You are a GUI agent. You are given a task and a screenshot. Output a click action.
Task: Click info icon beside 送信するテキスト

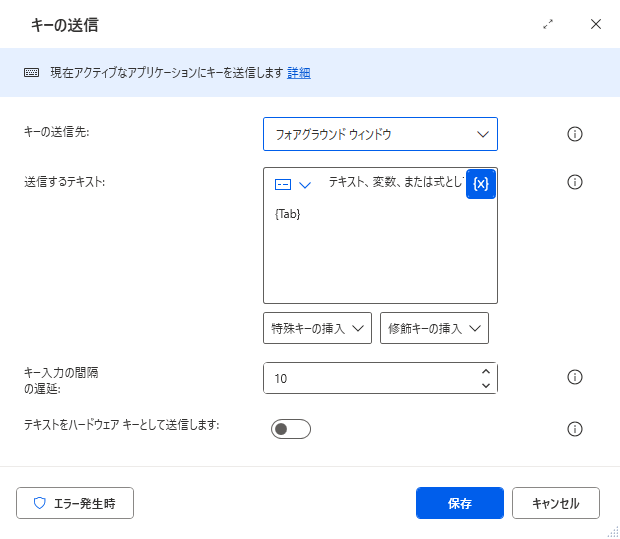coord(575,182)
